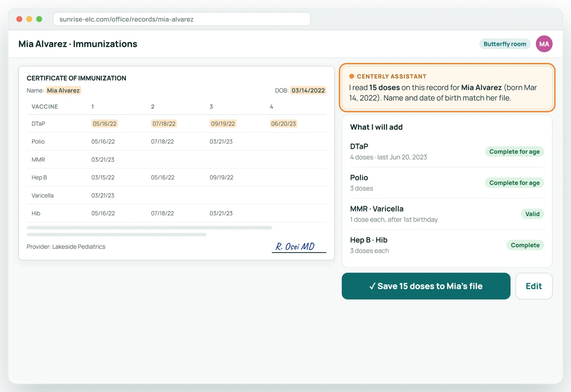Viewport: 571px width, 392px height.
Task: Click Polio dose 3 date 03/21/23
Action: pos(221,141)
